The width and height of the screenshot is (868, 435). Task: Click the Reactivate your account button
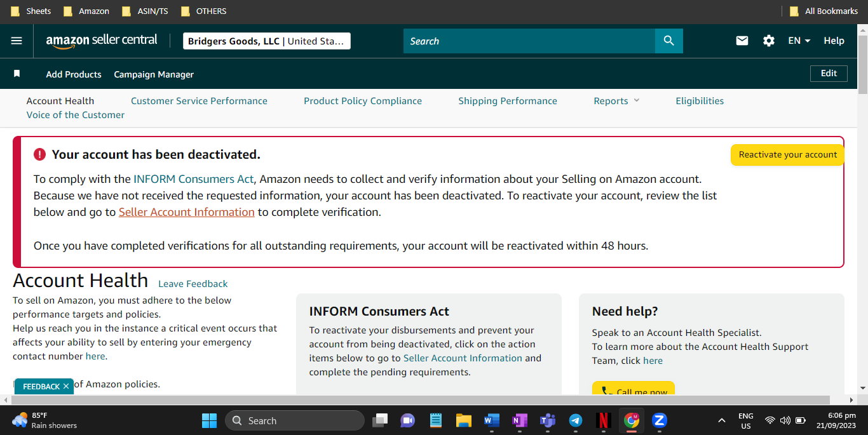click(787, 155)
